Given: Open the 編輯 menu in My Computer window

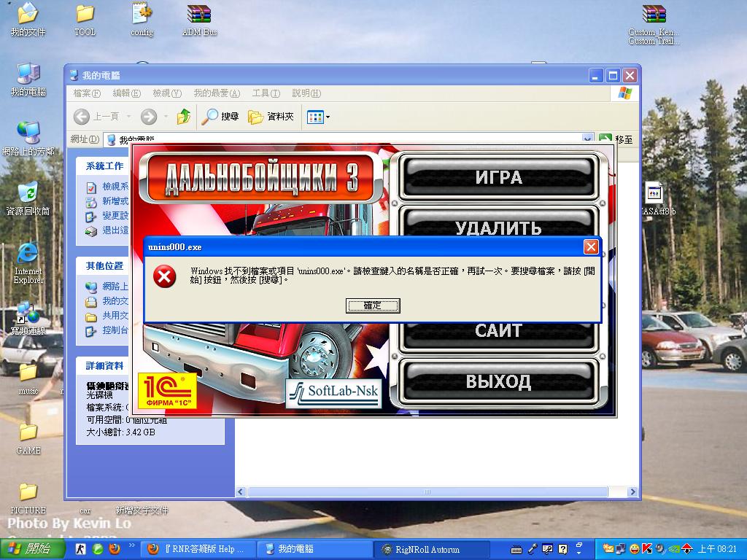Looking at the screenshot, I should 126,93.
